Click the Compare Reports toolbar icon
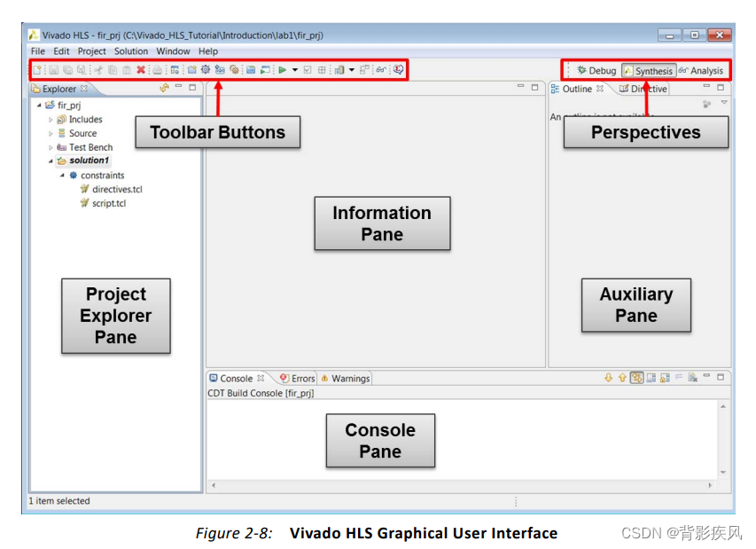The width and height of the screenshot is (756, 549). pos(364,70)
